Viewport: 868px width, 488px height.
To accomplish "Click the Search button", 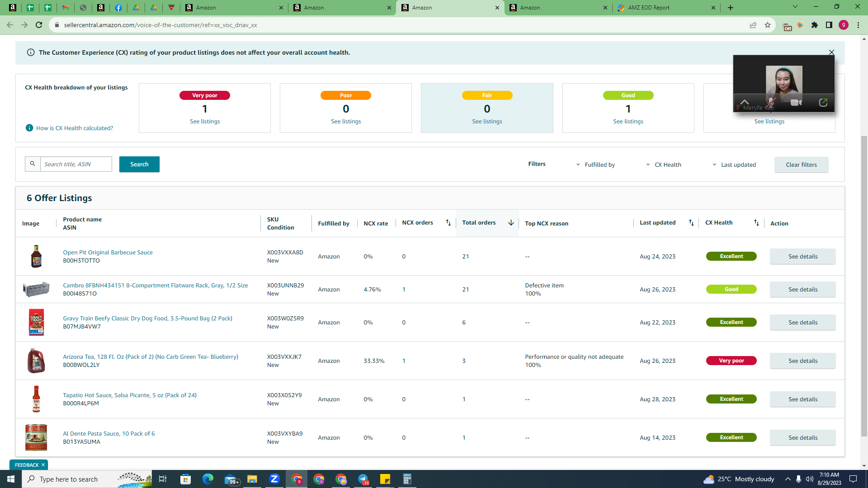I will [x=139, y=164].
